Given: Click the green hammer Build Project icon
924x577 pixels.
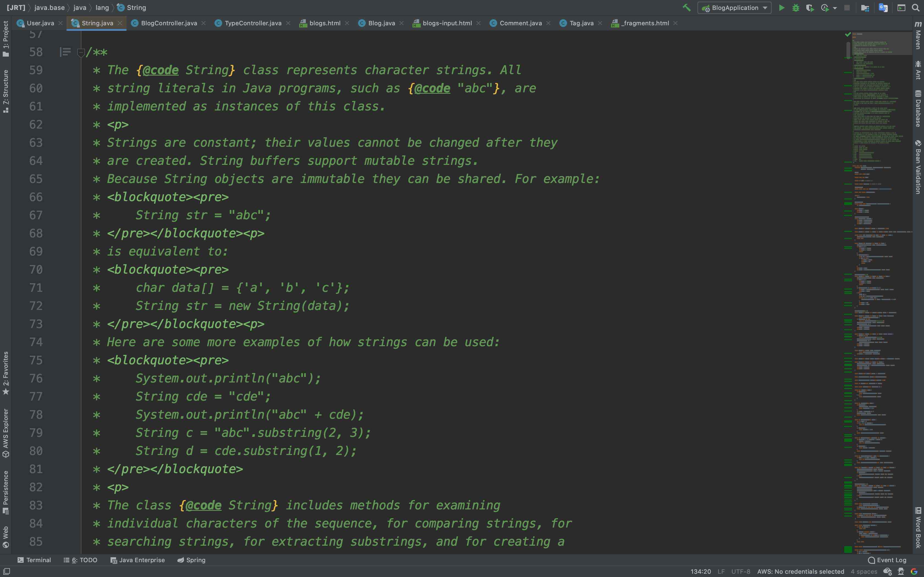Looking at the screenshot, I should click(x=686, y=8).
